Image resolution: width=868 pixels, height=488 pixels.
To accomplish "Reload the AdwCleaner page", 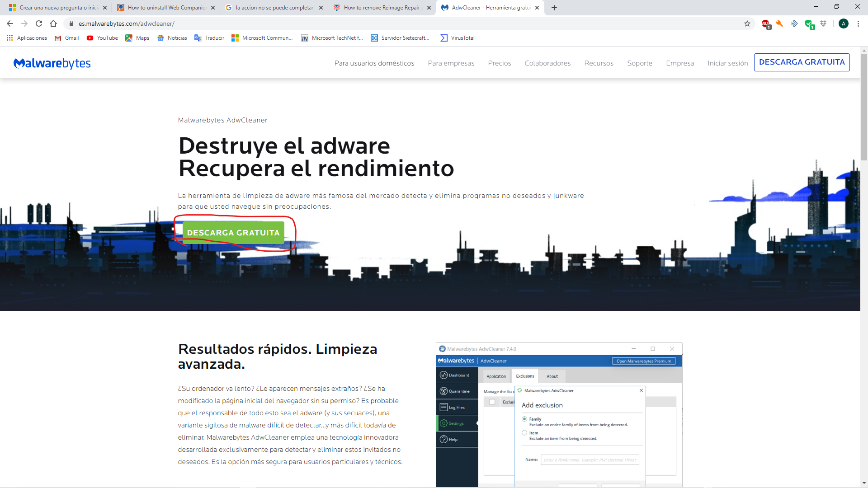I will click(39, 23).
